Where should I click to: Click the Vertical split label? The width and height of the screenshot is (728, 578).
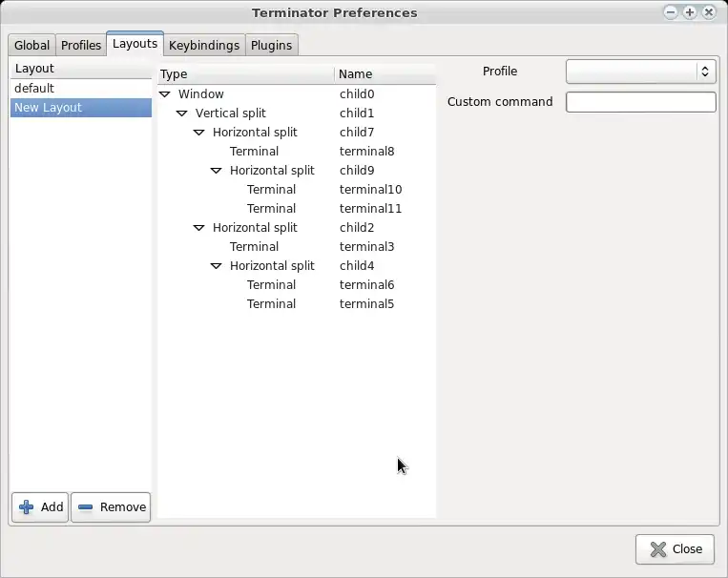pyautogui.click(x=230, y=114)
